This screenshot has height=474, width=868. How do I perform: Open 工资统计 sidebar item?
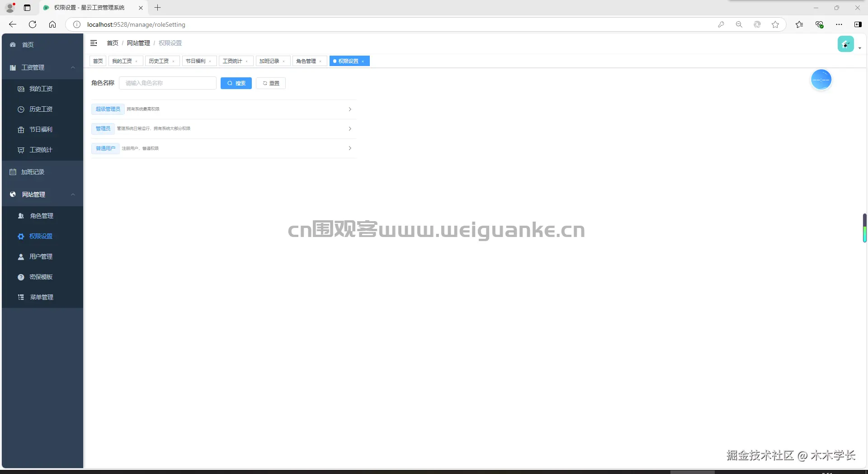(42, 150)
